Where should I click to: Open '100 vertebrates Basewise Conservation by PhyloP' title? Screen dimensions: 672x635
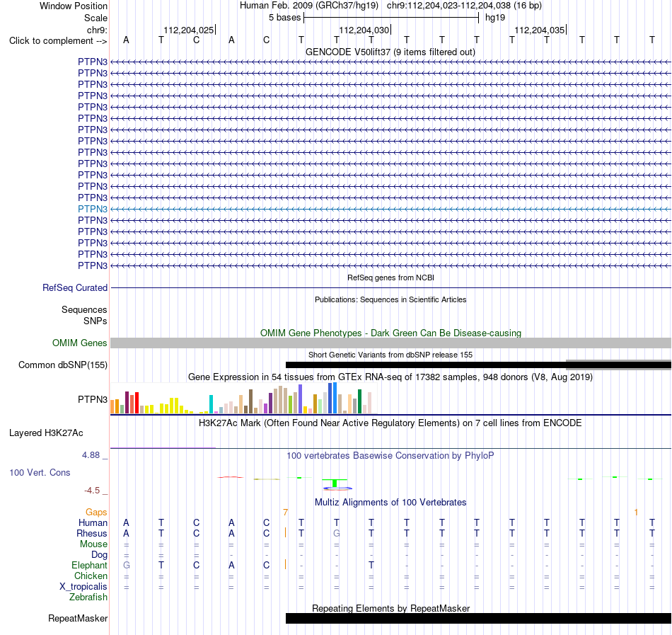[x=390, y=456]
